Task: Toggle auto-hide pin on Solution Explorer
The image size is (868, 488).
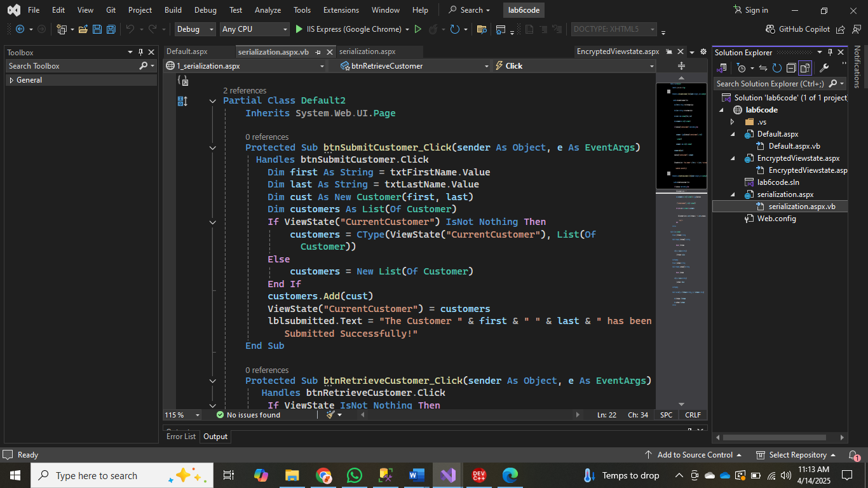Action: 830,52
